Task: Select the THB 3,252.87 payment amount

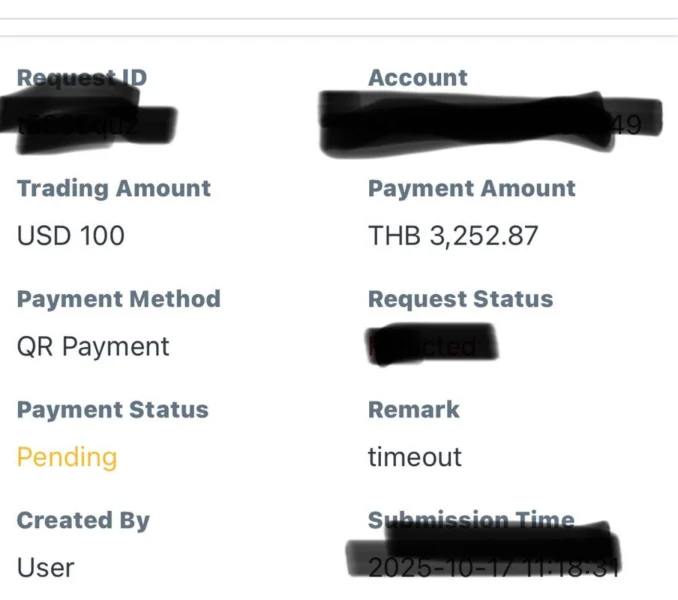Action: coord(453,236)
